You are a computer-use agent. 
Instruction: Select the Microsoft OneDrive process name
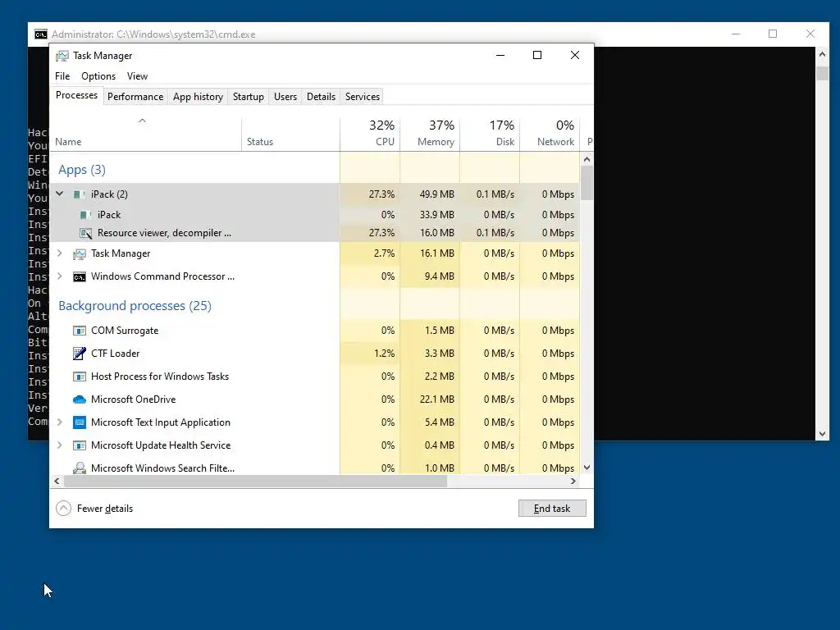134,399
